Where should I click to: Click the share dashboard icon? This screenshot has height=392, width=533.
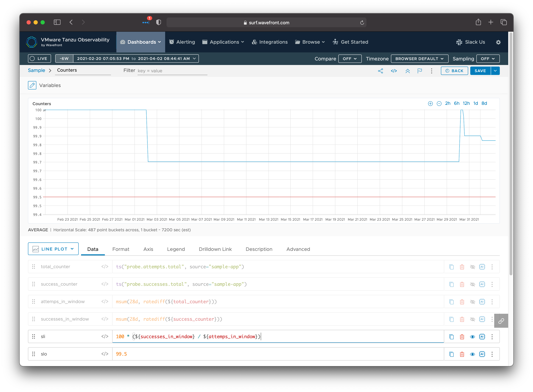[x=380, y=71]
